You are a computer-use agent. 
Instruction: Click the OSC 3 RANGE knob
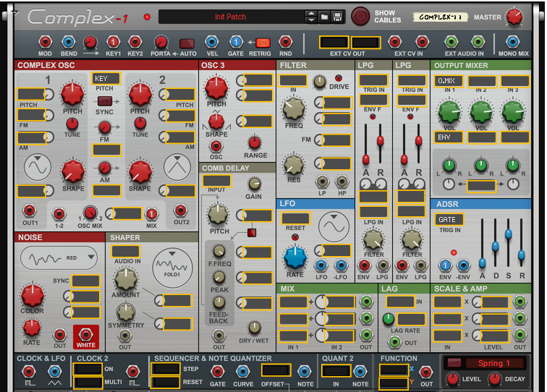[255, 142]
